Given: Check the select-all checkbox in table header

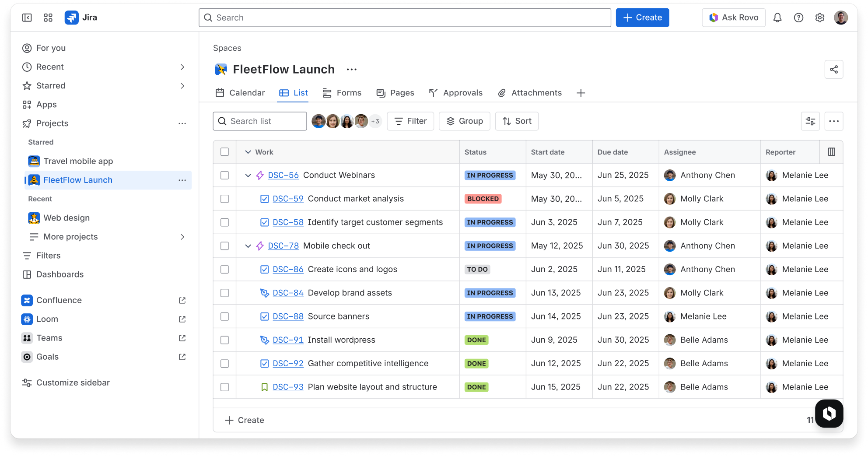Looking at the screenshot, I should coord(224,152).
